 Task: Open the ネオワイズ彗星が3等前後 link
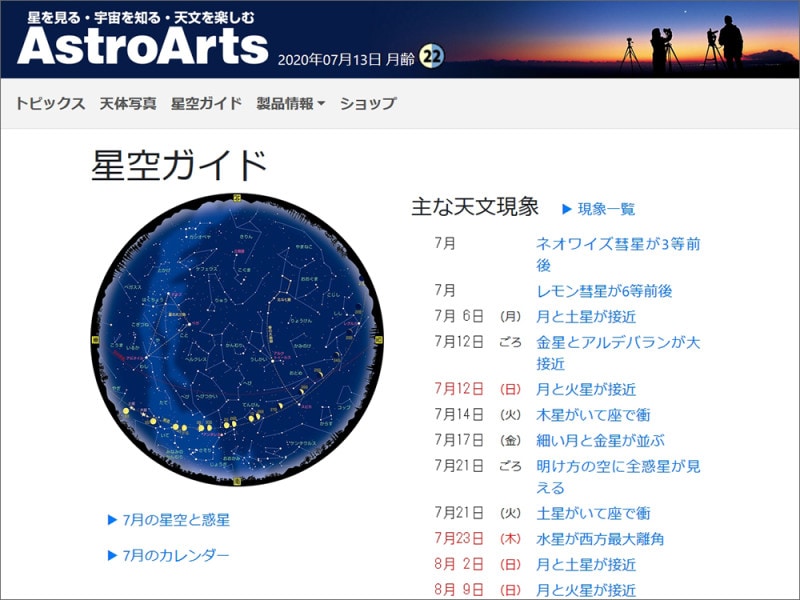point(625,252)
